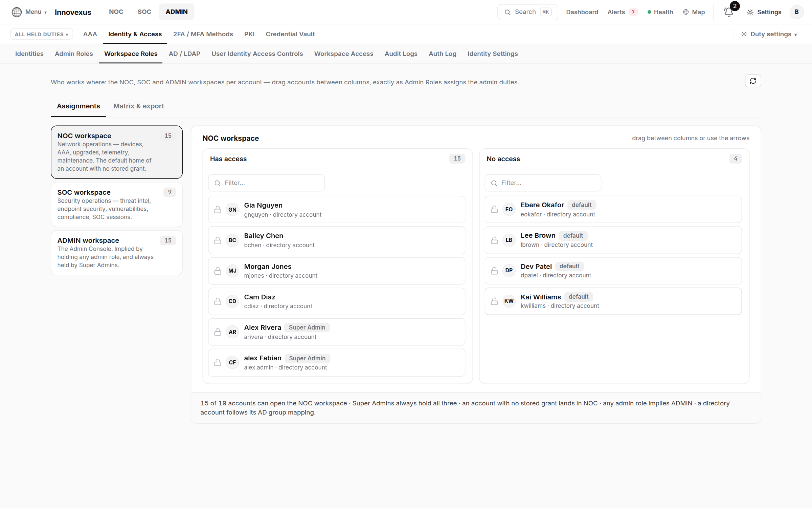The image size is (812, 508).
Task: Click the Search box in header
Action: (527, 12)
